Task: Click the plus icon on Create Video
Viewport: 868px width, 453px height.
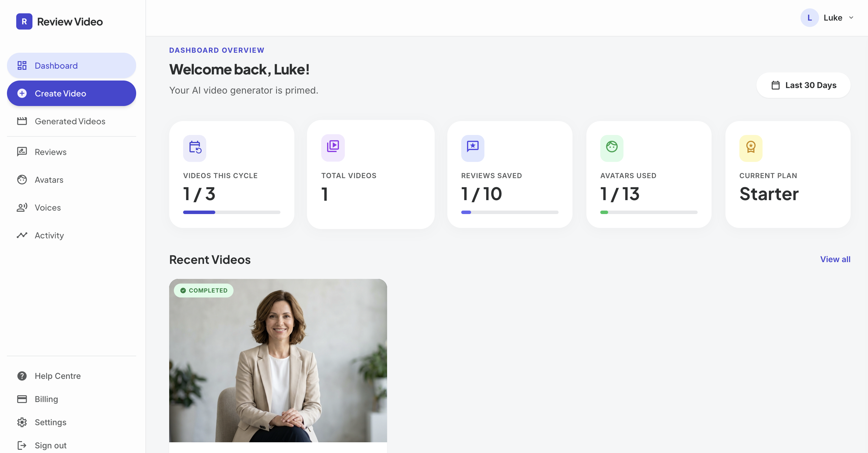Action: [x=22, y=93]
